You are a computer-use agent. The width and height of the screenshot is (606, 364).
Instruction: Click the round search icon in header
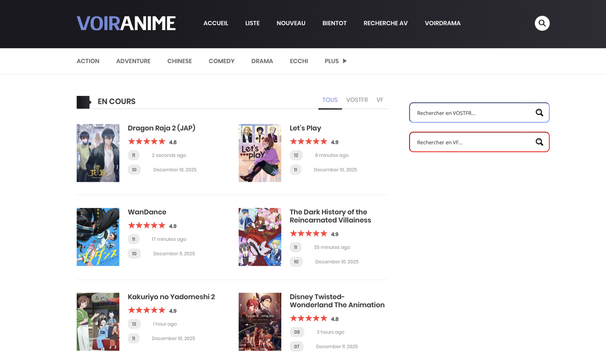[542, 23]
